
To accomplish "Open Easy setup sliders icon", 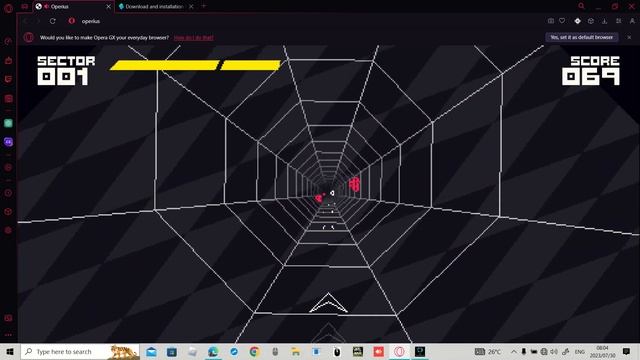I will (618, 21).
